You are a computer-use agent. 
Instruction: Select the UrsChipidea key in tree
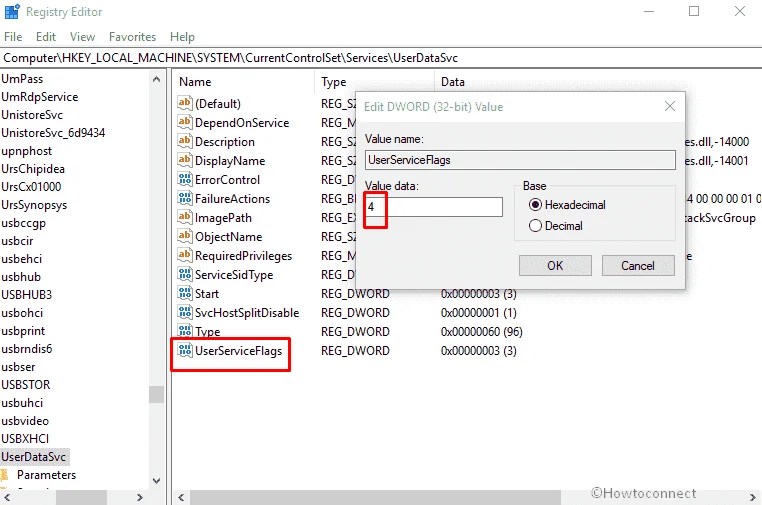coord(33,169)
